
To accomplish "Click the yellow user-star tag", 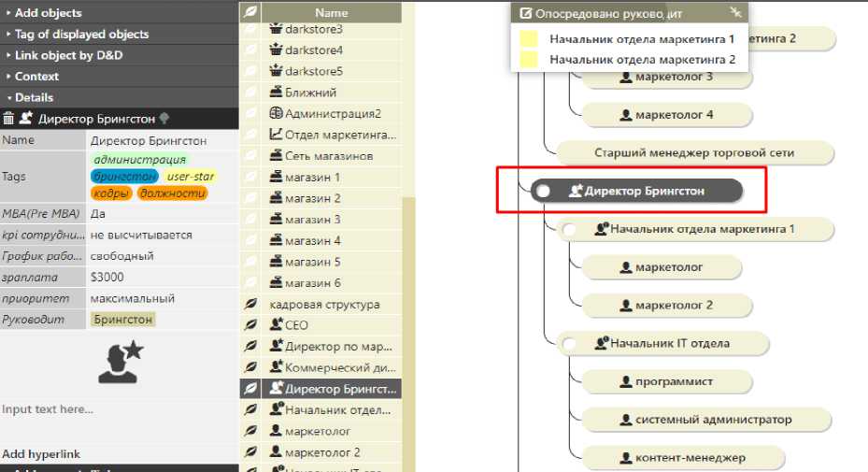I will pyautogui.click(x=190, y=176).
